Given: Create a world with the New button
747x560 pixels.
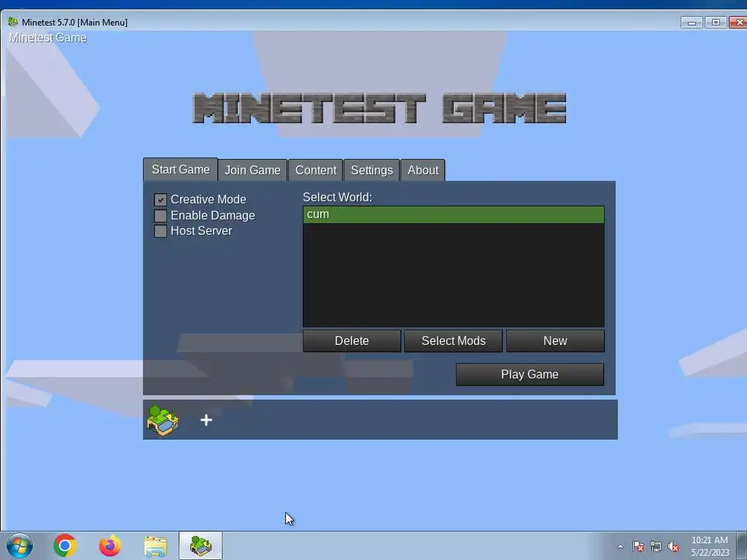Looking at the screenshot, I should [555, 341].
